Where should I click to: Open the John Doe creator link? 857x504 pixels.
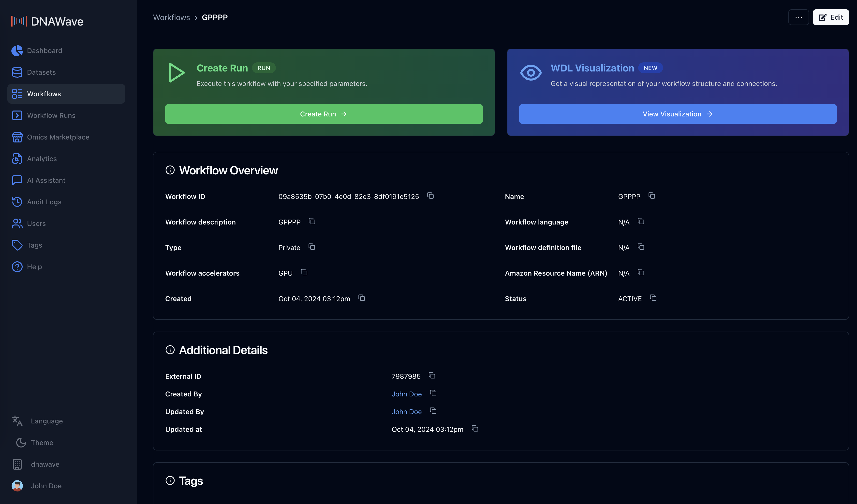point(407,394)
